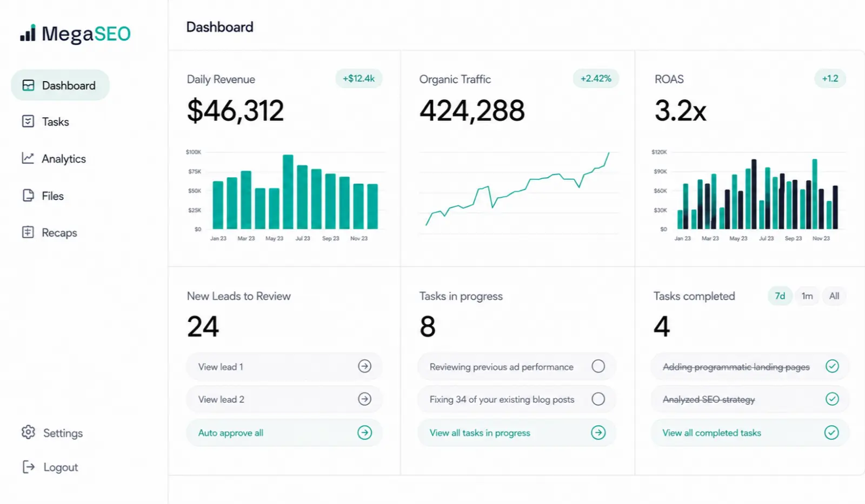865x504 pixels.
Task: Click the arrow icon on View lead 2
Action: point(365,399)
